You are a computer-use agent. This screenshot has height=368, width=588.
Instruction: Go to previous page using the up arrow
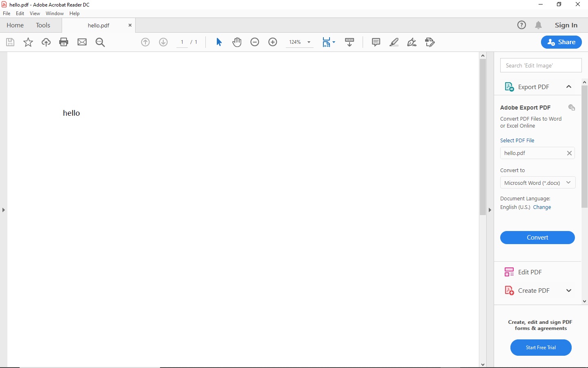(145, 42)
